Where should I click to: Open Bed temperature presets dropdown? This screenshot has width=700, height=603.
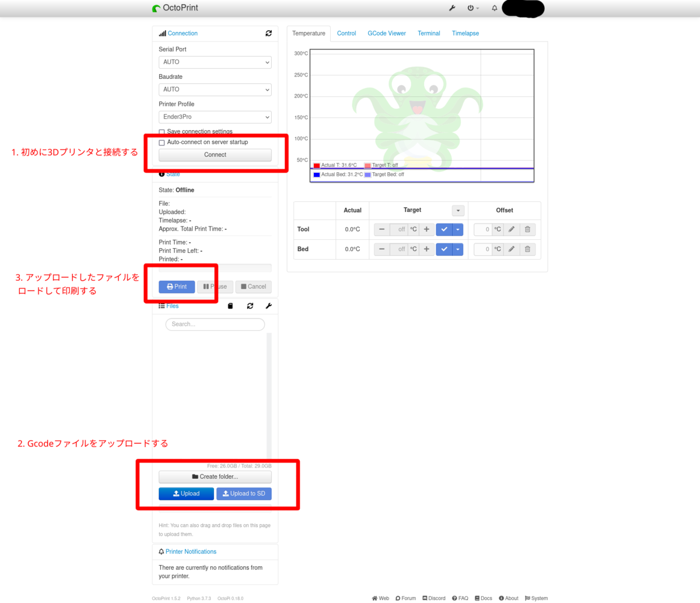click(458, 249)
